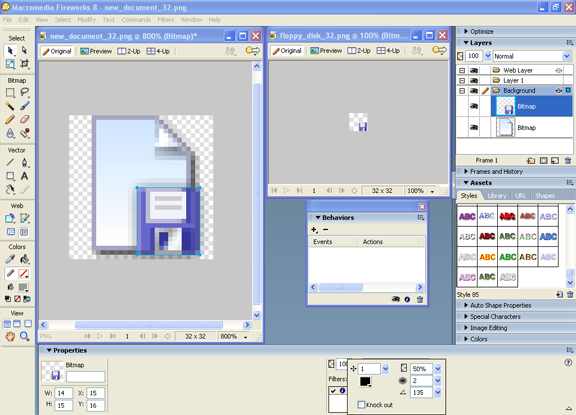Viewport: 576px width, 415px height.
Task: Select the Rubber Stamp tool
Action: (x=24, y=133)
